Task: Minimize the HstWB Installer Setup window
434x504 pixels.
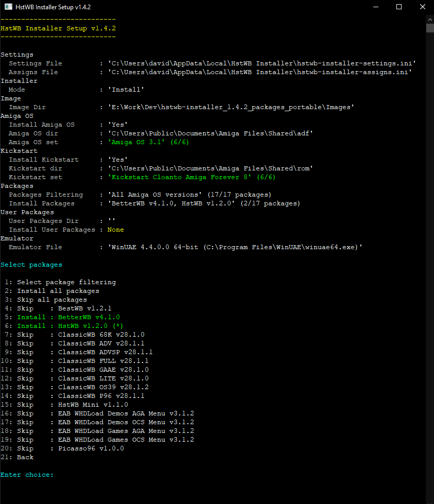Action: [x=375, y=7]
